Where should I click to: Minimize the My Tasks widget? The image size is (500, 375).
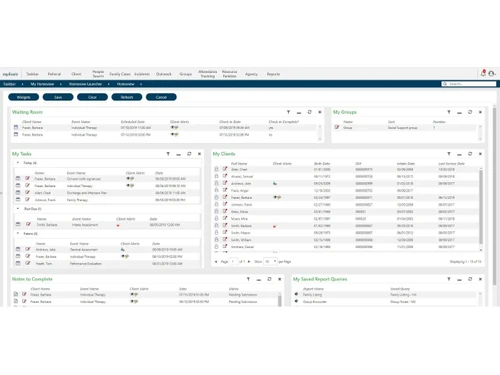pos(179,154)
